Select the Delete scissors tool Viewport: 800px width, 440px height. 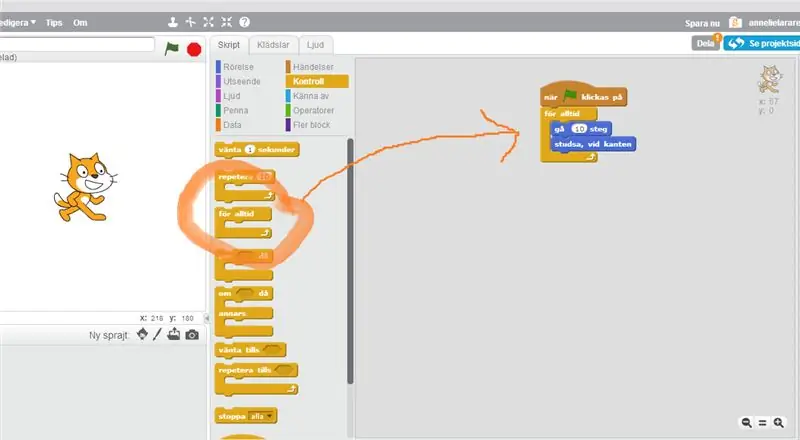[x=191, y=22]
